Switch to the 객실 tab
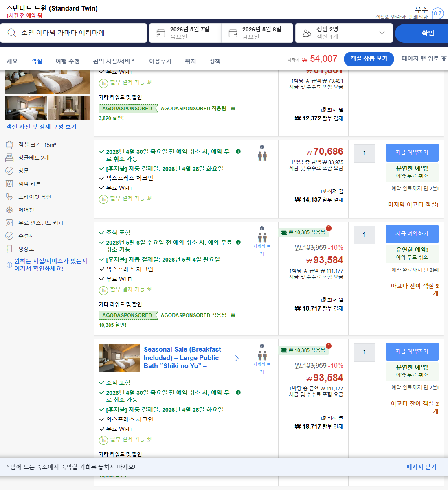Image resolution: width=448 pixels, height=490 pixels. [x=37, y=61]
